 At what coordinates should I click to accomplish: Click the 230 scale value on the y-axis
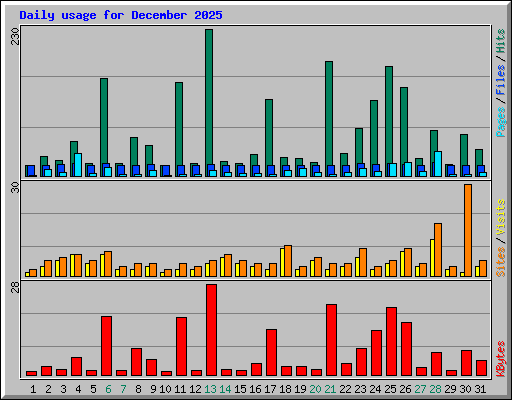(x=16, y=36)
